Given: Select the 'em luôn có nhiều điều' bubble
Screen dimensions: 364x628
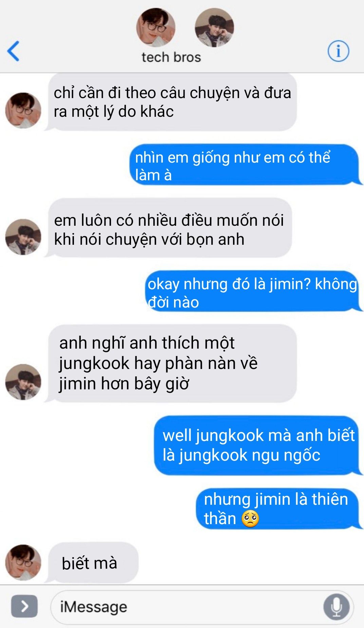Looking at the screenshot, I should point(169,228).
